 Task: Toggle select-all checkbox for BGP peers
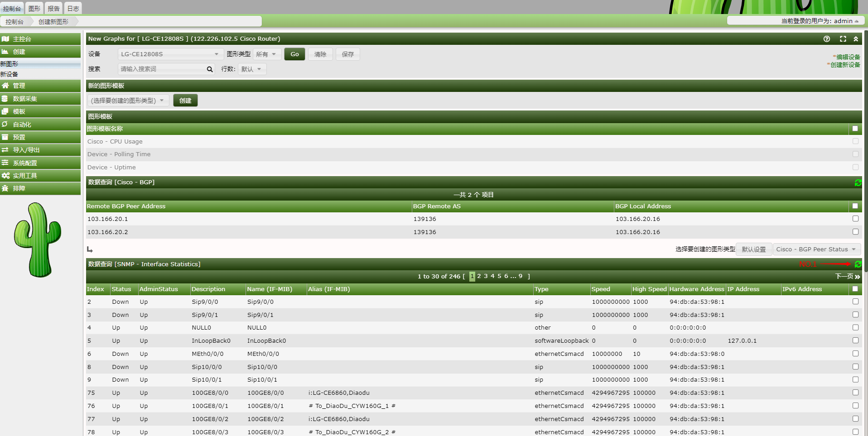point(855,206)
